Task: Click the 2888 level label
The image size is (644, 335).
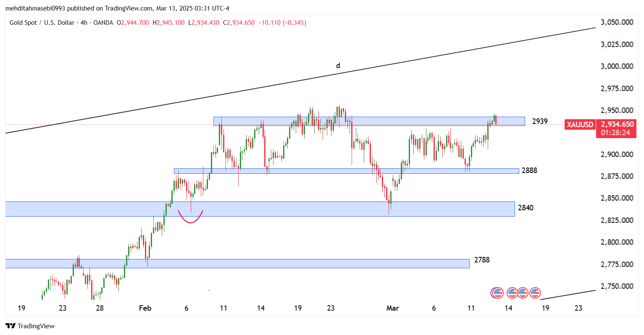Action: 529,170
